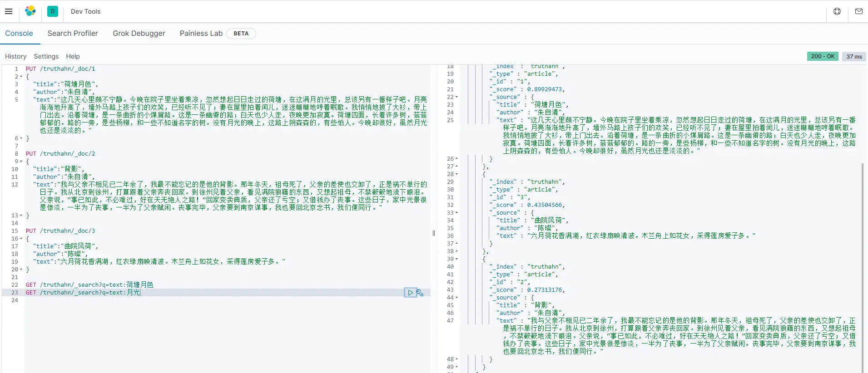Click the "_id" : "2" response line
The image size is (868, 373).
[x=510, y=282]
